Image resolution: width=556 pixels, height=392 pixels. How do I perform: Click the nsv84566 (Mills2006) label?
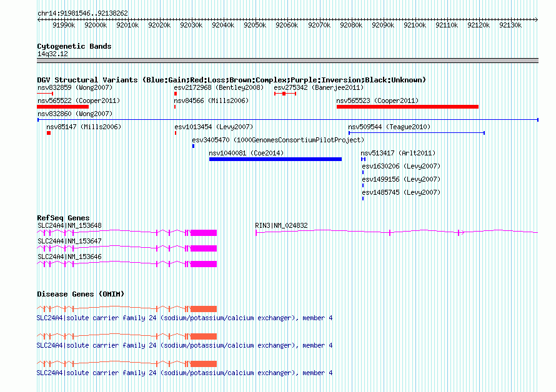(x=211, y=100)
